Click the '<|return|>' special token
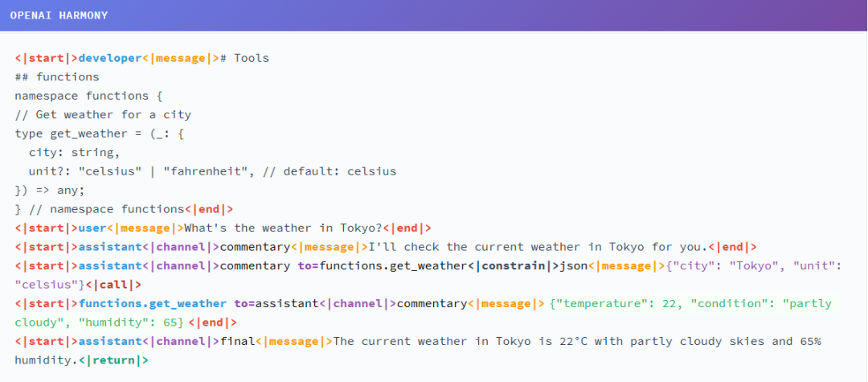This screenshot has width=868, height=382. [x=121, y=360]
